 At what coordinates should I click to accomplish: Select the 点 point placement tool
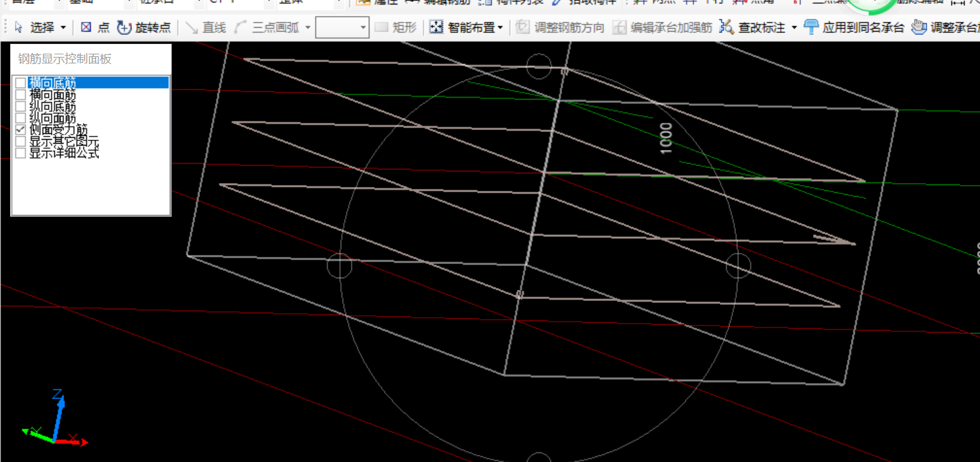[x=95, y=28]
